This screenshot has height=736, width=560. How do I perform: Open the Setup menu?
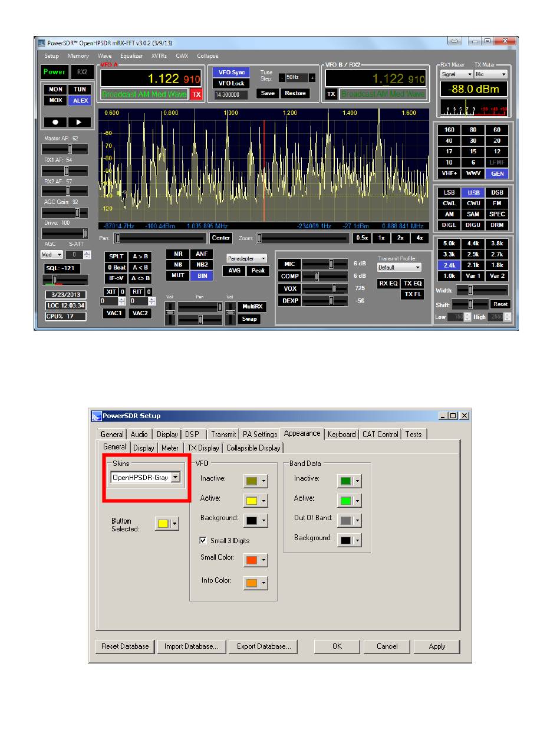51,56
